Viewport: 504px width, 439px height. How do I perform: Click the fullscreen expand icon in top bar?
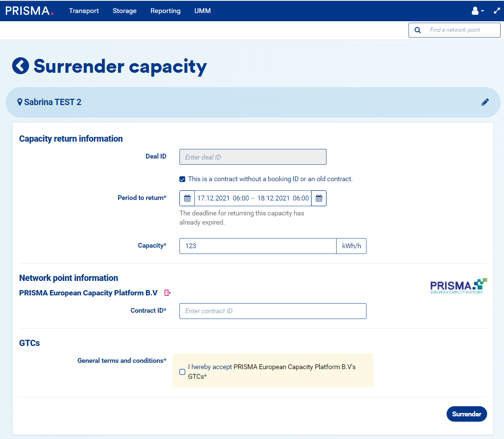point(497,11)
